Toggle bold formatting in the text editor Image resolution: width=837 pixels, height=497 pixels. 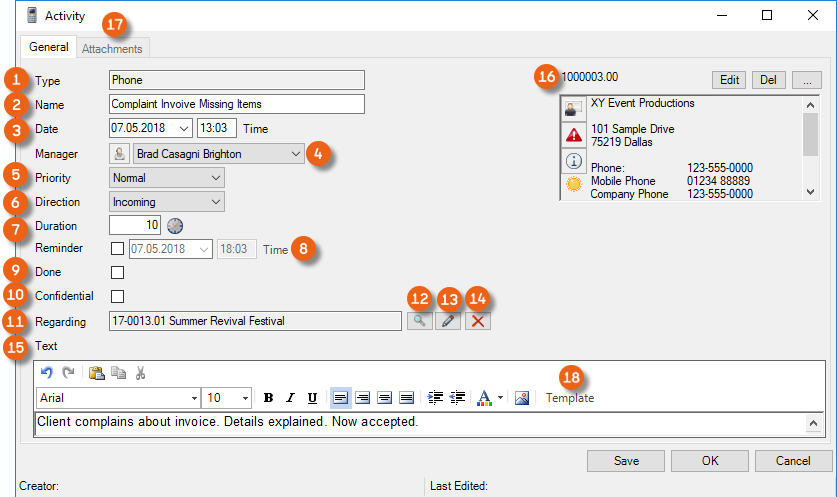point(268,397)
